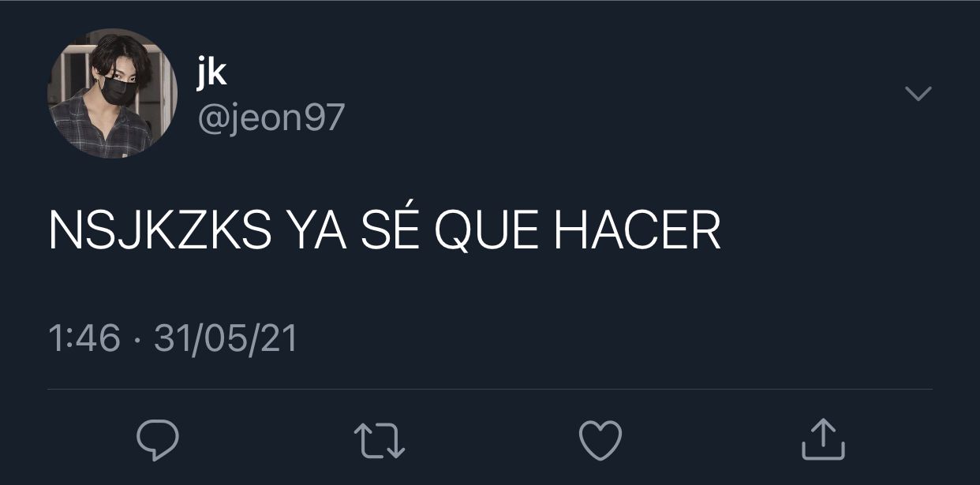Open the @jeon97 handle link

click(271, 118)
